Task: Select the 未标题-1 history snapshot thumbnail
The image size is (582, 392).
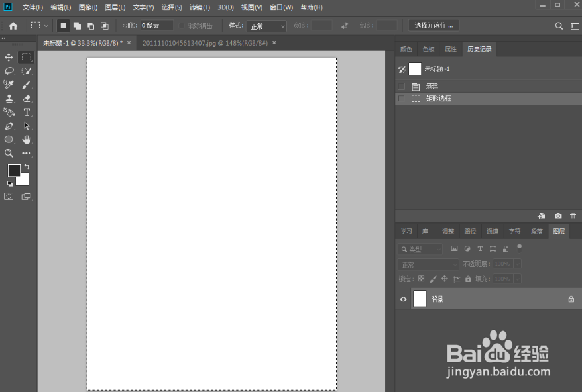Action: coord(414,69)
